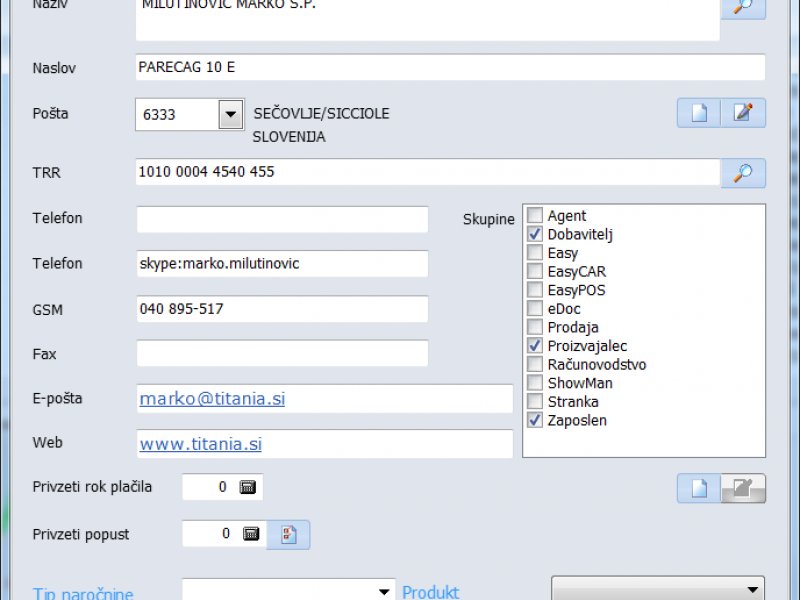This screenshot has width=800, height=600.
Task: Open the Tip naročnine combo box
Action: [x=385, y=592]
